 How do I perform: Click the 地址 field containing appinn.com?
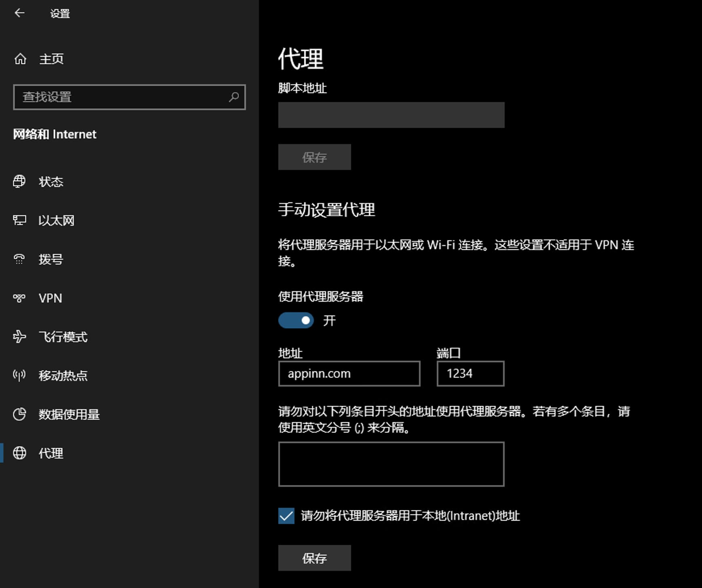point(349,374)
